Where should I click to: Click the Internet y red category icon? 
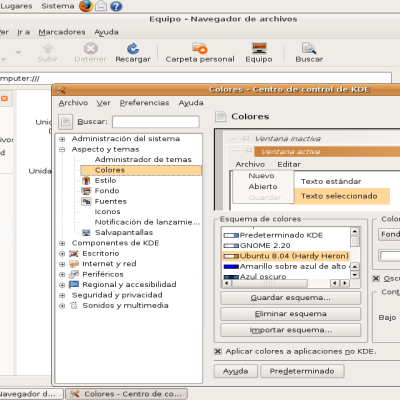[74, 264]
